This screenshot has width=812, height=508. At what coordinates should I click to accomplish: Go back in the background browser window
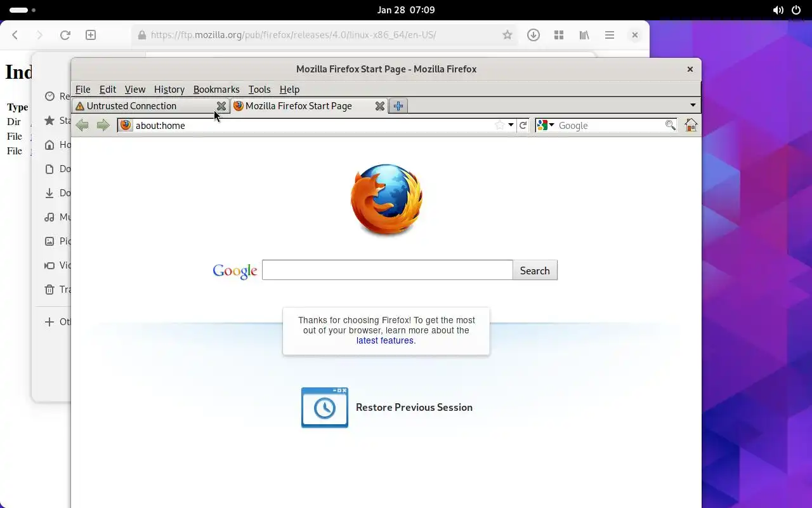[x=15, y=35]
